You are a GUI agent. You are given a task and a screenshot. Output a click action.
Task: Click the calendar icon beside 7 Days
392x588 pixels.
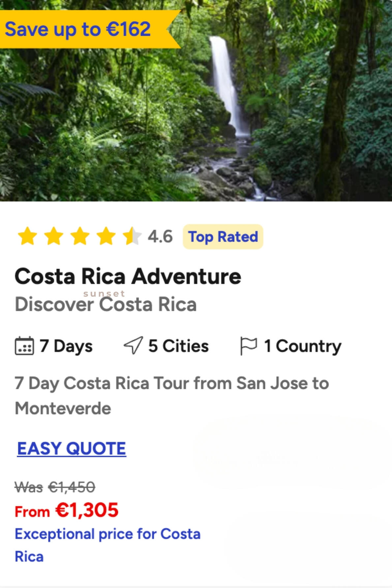point(24,346)
